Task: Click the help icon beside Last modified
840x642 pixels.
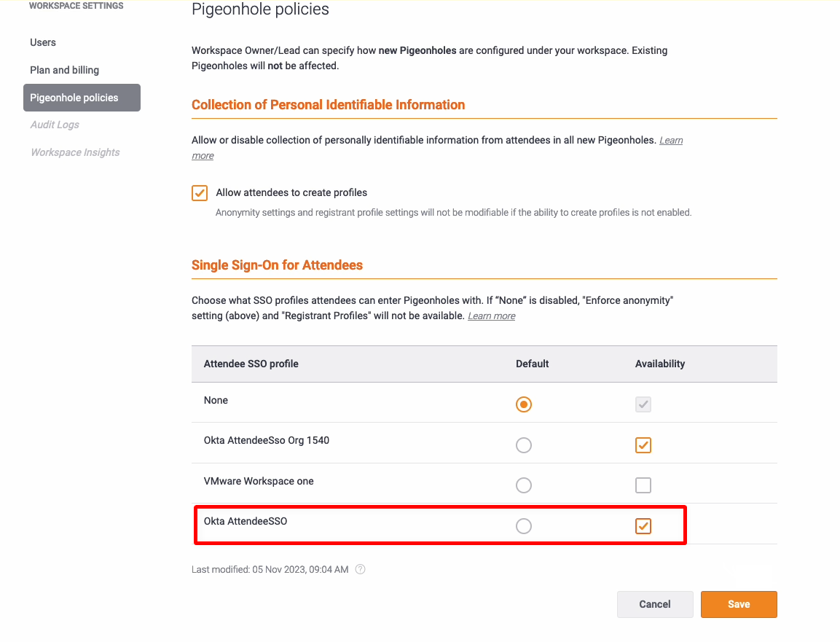Action: coord(360,569)
